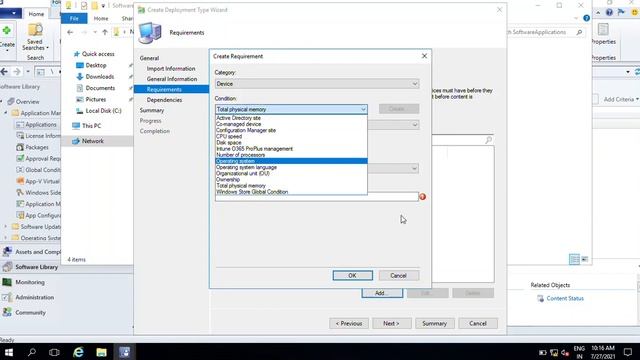Select Packages node in console tree

tap(37, 147)
